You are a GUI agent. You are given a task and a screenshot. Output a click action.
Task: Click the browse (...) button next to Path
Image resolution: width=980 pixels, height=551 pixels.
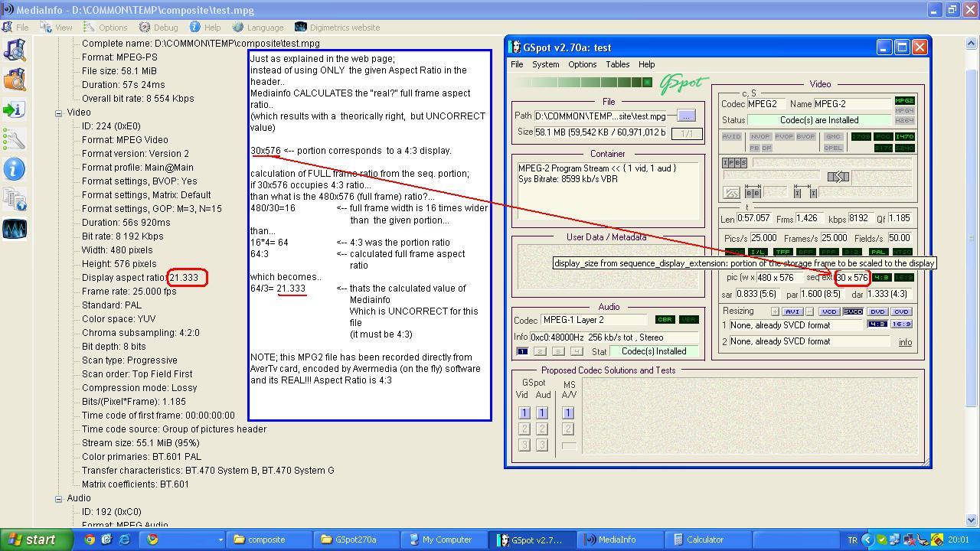(x=686, y=116)
